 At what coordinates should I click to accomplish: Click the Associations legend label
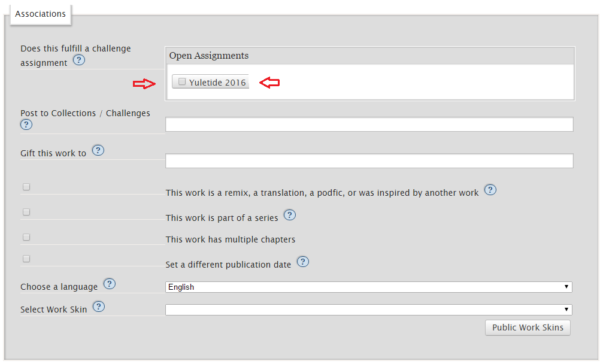[40, 14]
